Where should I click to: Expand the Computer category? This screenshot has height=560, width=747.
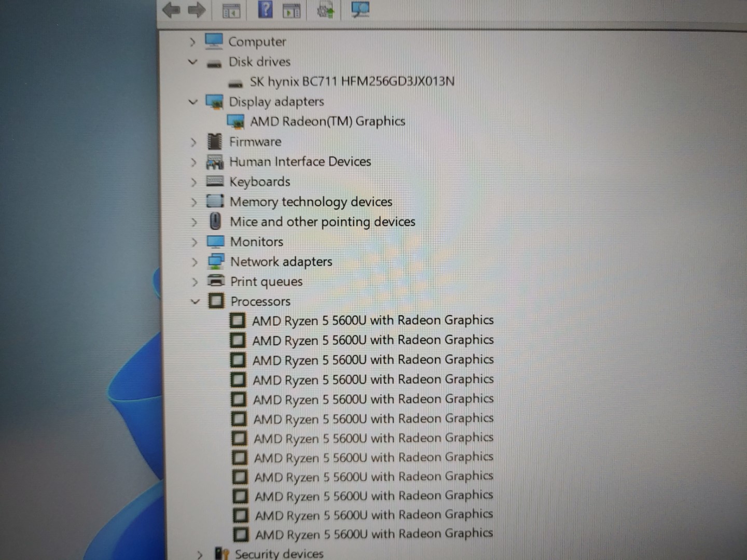(192, 42)
